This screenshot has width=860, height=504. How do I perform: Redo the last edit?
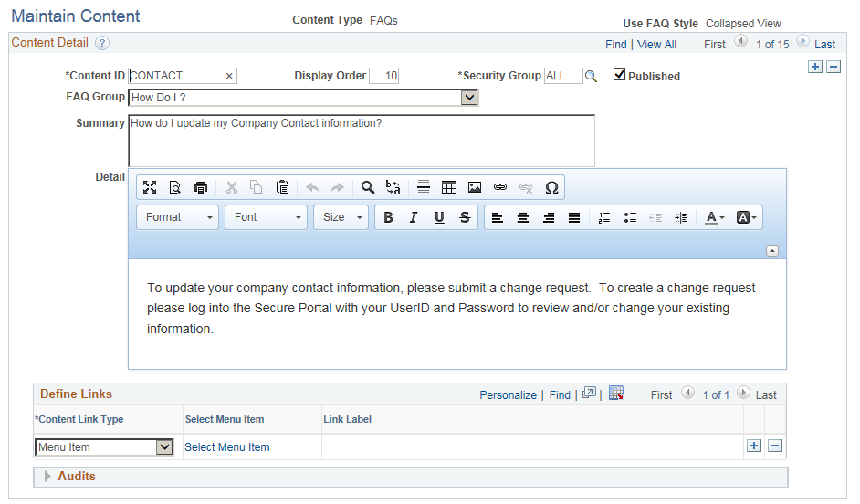[337, 187]
